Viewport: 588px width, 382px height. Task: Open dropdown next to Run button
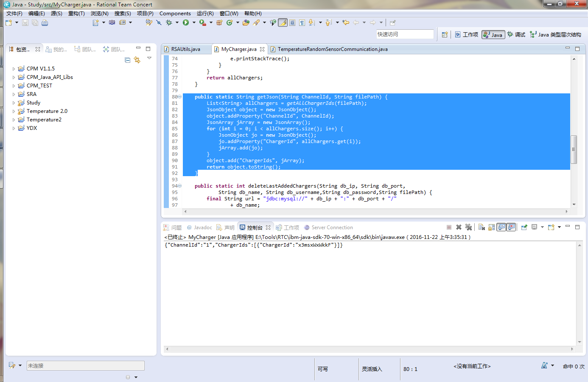click(x=194, y=22)
